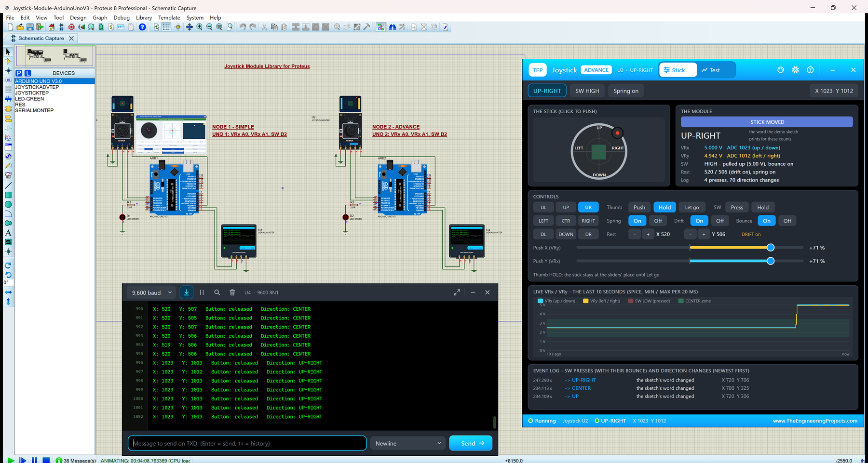Click the blue Help question-mark toolbar icon
868x463 pixels.
142,27
